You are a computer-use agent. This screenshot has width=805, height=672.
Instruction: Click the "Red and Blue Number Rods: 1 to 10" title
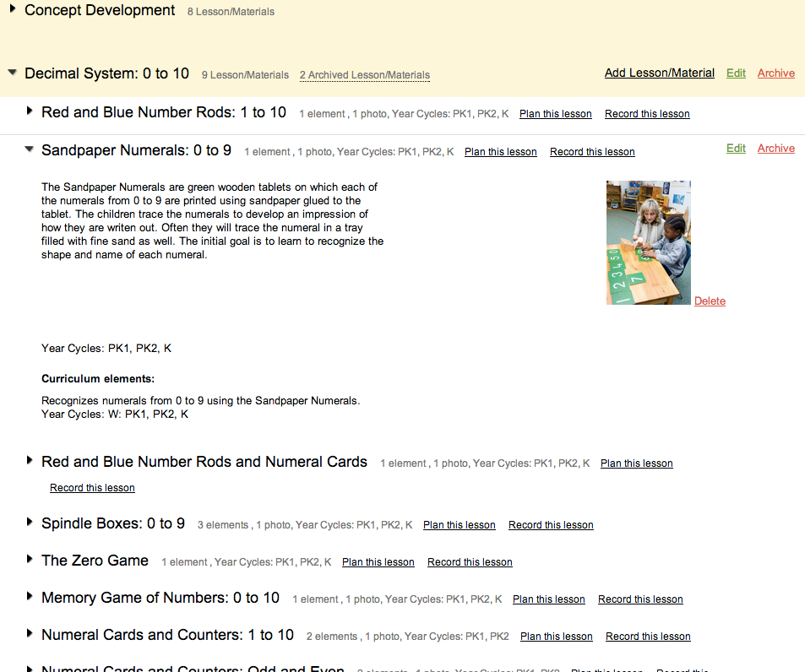[x=164, y=112]
